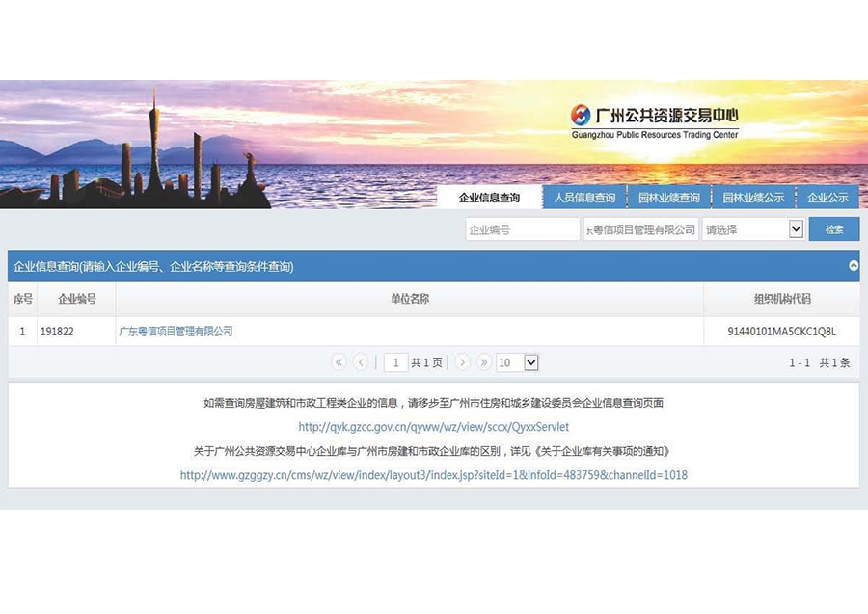Go to next page of results
The width and height of the screenshot is (868, 614).
pyautogui.click(x=462, y=362)
